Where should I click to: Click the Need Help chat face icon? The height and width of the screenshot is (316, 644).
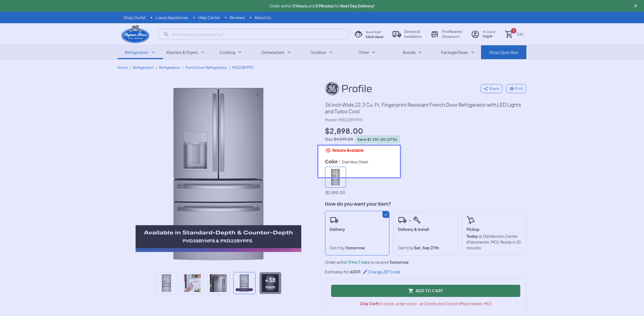point(358,34)
